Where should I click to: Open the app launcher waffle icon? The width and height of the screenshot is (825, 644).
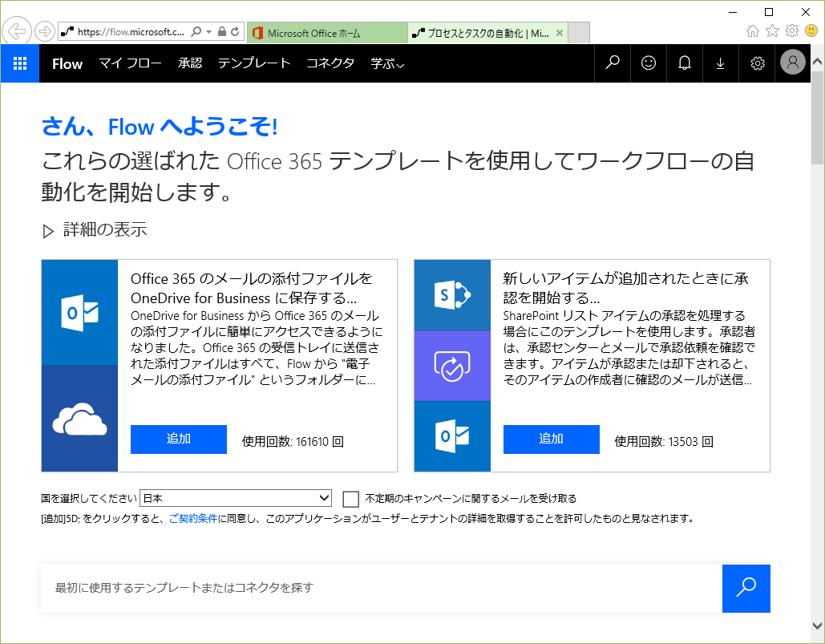pyautogui.click(x=20, y=63)
